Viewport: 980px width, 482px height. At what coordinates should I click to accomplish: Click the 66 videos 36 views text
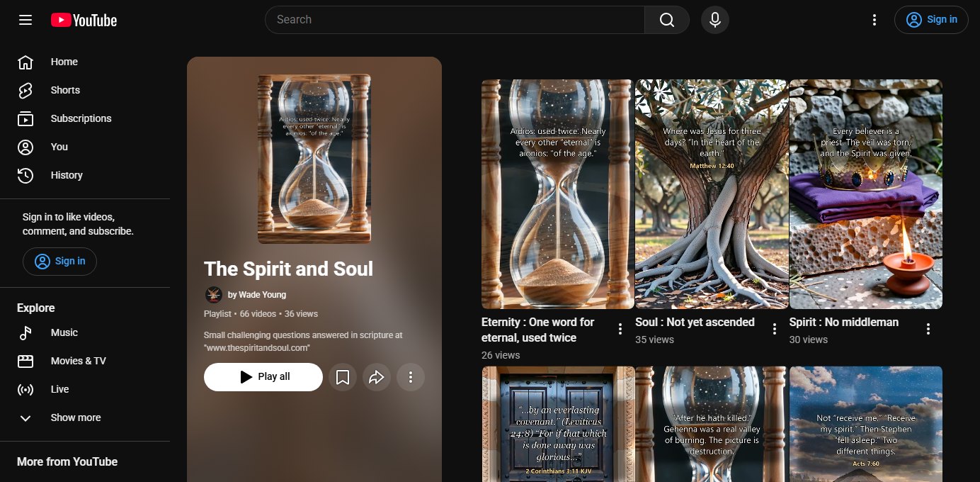(279, 313)
